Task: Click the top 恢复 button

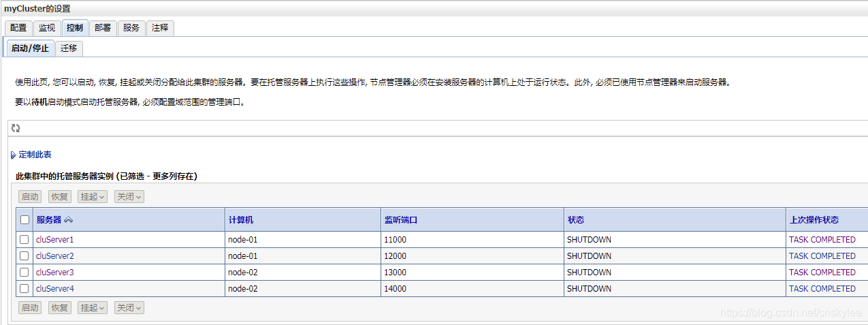Action: point(60,196)
